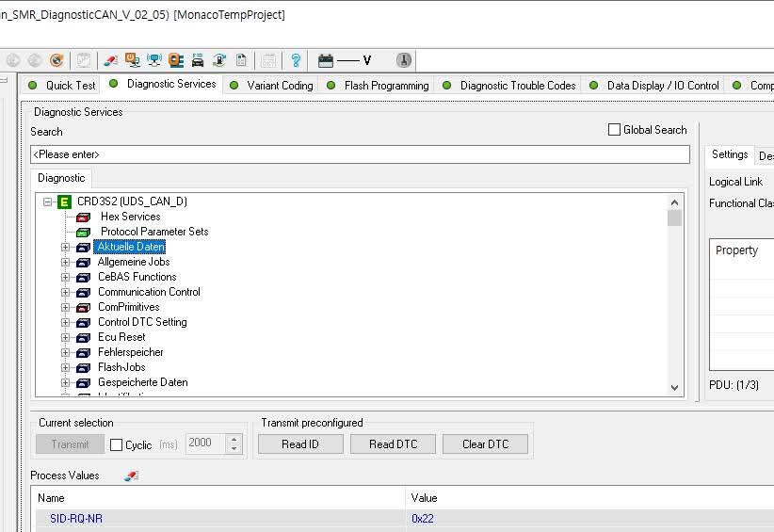Image resolution: width=774 pixels, height=532 pixels.
Task: Click the orange globe refresh toolbar icon
Action: click(56, 60)
